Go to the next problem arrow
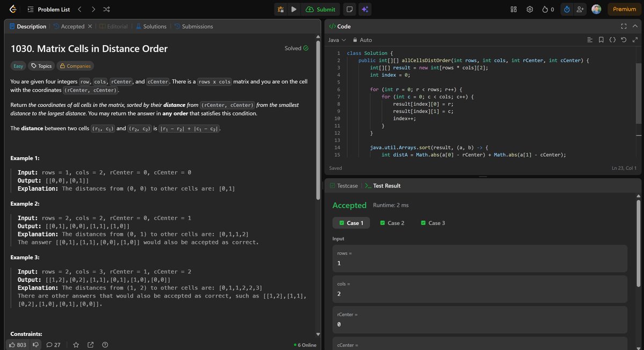This screenshot has height=350, width=644. coord(93,9)
